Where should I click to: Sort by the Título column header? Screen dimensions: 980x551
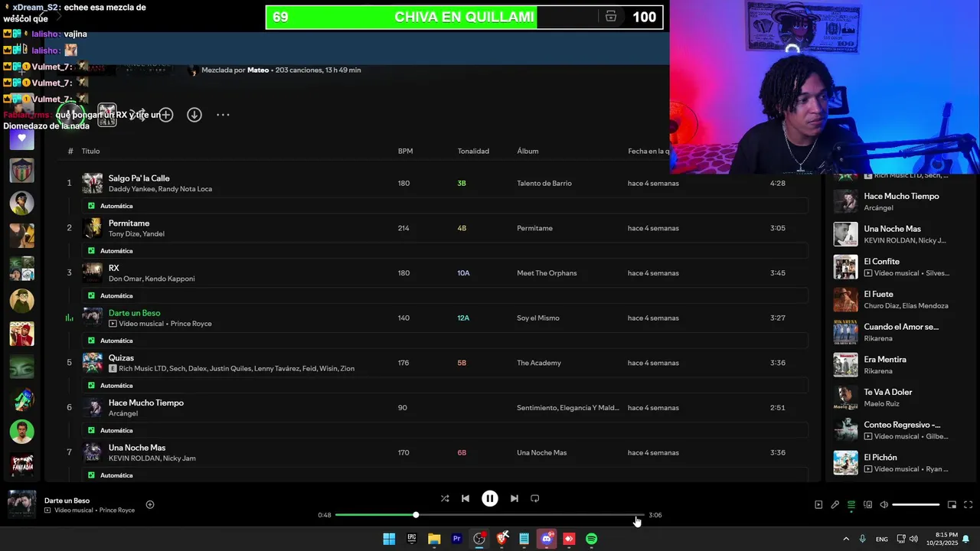click(x=90, y=152)
